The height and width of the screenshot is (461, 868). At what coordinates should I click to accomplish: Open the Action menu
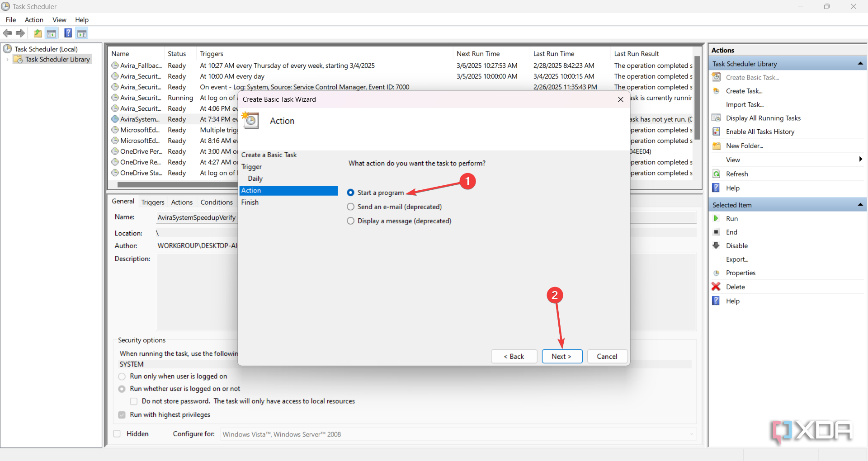point(34,20)
